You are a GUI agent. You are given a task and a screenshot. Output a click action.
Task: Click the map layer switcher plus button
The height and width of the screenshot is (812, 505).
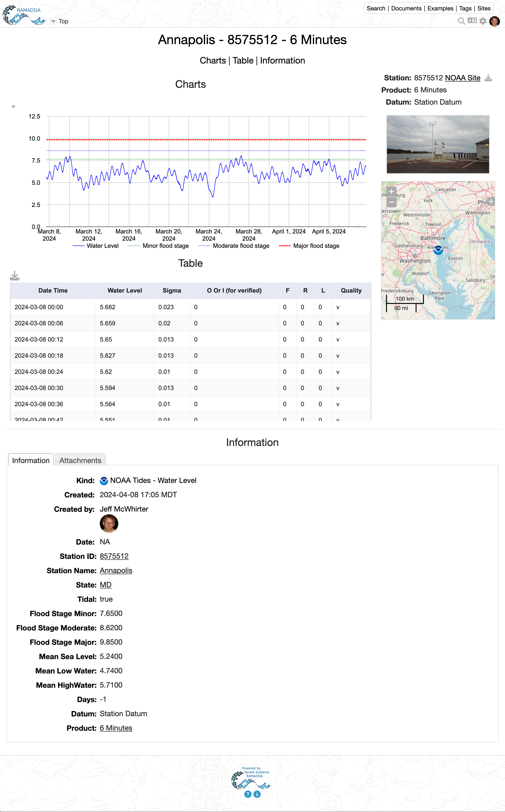click(491, 201)
